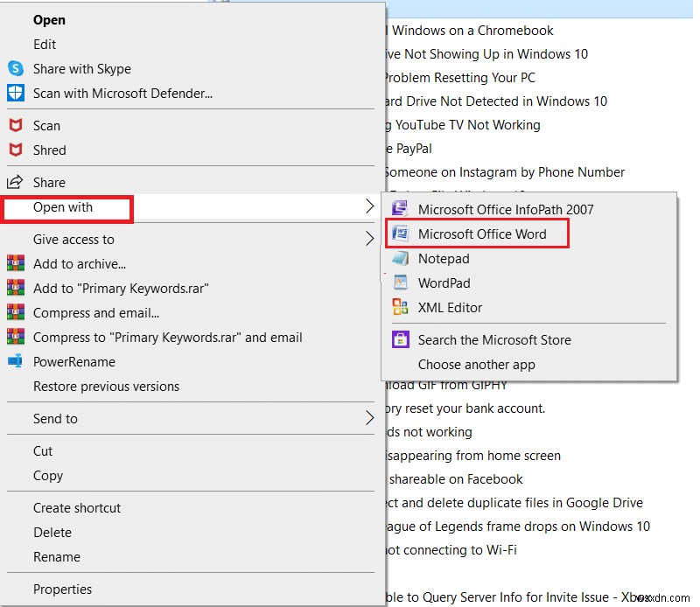The image size is (700, 607).
Task: Choose Compress and email...
Action: click(192, 313)
